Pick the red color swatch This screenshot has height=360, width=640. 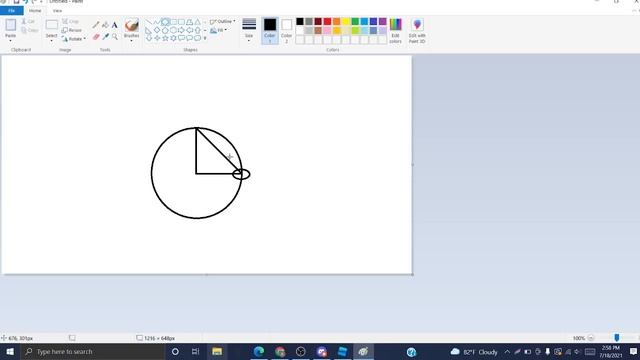(327, 21)
